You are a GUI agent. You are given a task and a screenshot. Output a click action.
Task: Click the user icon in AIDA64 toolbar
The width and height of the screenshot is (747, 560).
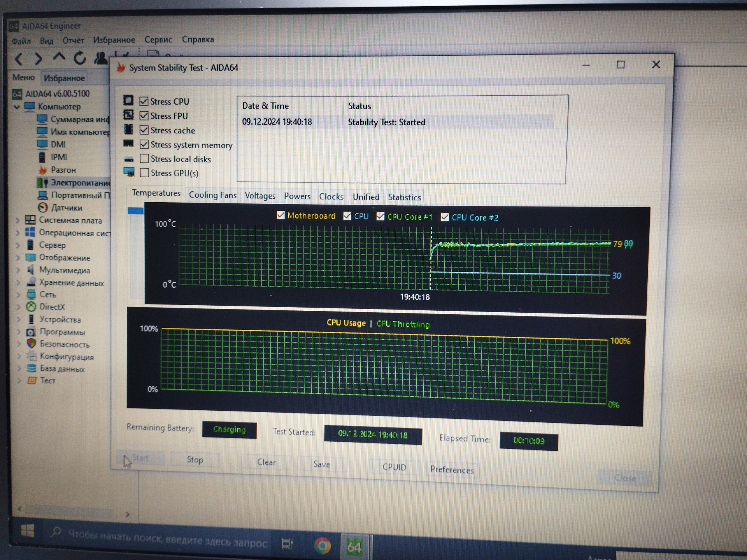tap(101, 58)
